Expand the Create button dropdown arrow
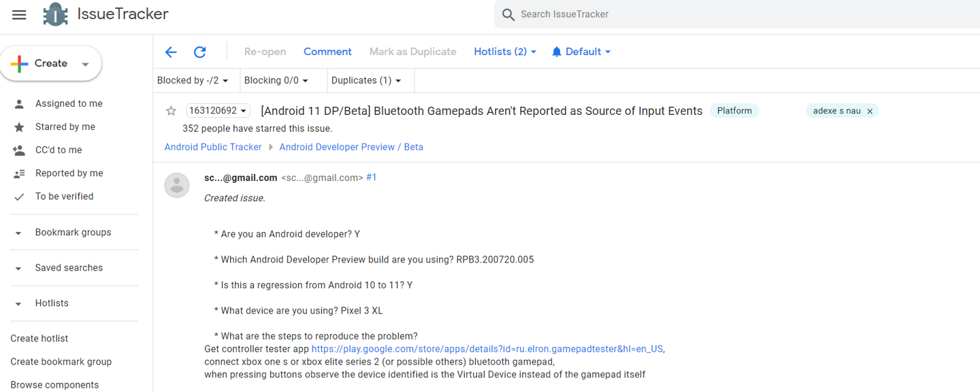The image size is (980, 391). 85,64
